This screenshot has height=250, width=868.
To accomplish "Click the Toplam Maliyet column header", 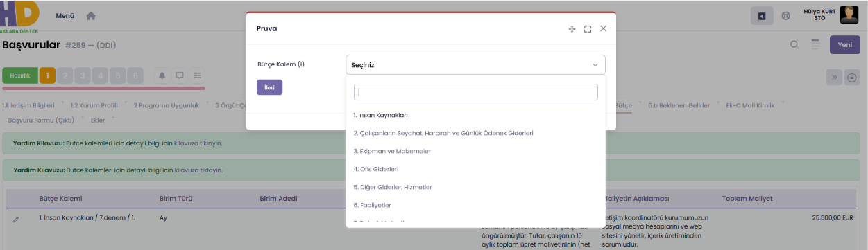I will (747, 199).
